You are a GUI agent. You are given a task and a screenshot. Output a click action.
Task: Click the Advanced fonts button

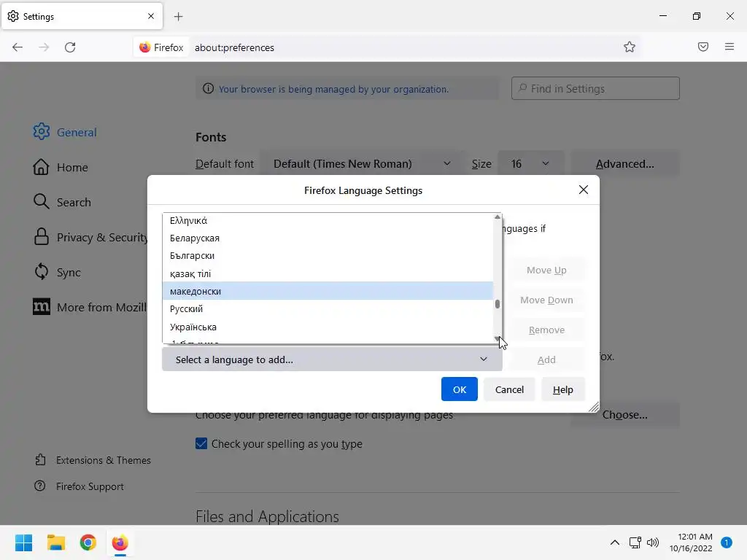tap(625, 164)
